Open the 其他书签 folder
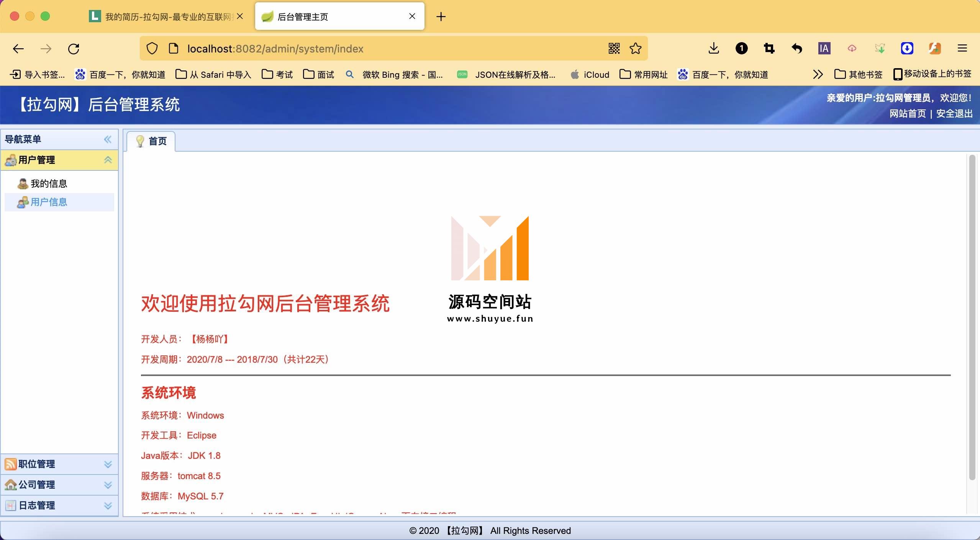The image size is (980, 540). click(x=858, y=74)
